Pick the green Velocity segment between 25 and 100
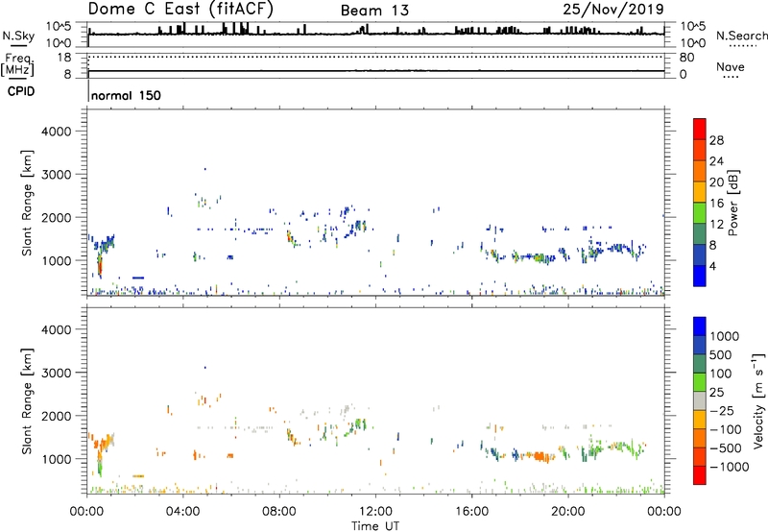768x532 pixels. (700, 382)
